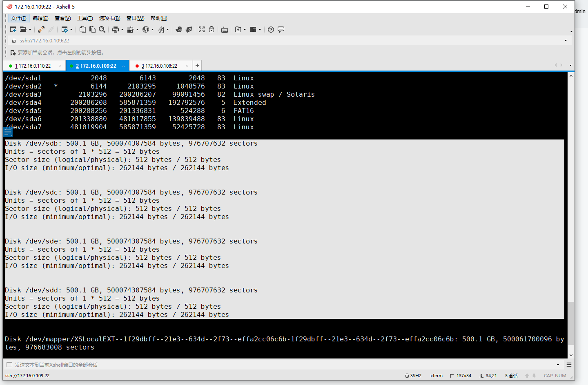Open the 工具(T) menu
This screenshot has height=385, width=588.
(85, 18)
